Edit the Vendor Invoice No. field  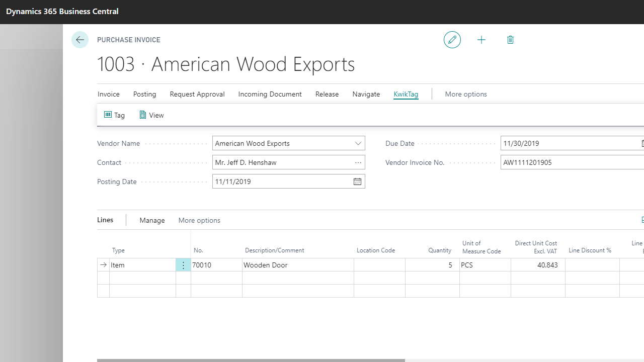(572, 162)
